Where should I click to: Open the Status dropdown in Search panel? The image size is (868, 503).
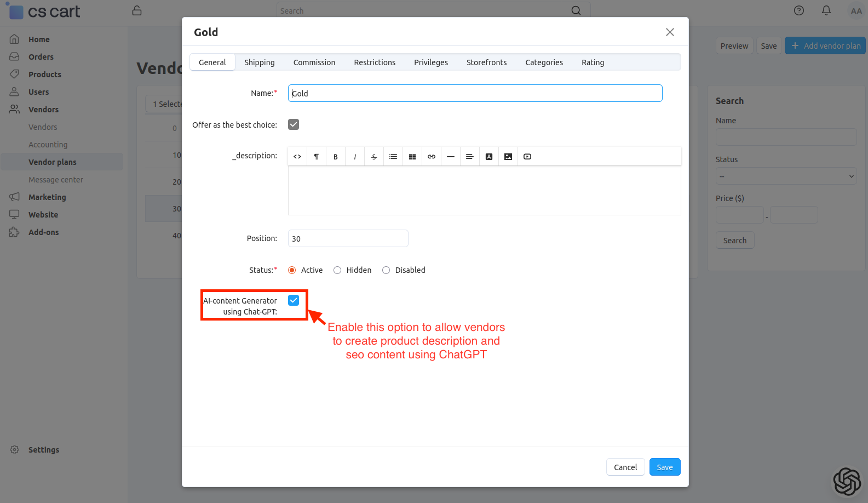[x=786, y=176]
